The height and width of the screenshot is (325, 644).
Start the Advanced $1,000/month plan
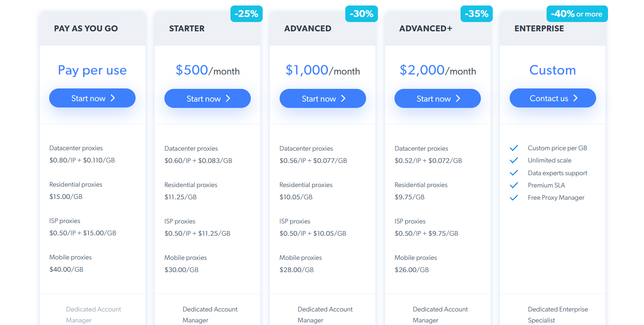click(x=323, y=99)
